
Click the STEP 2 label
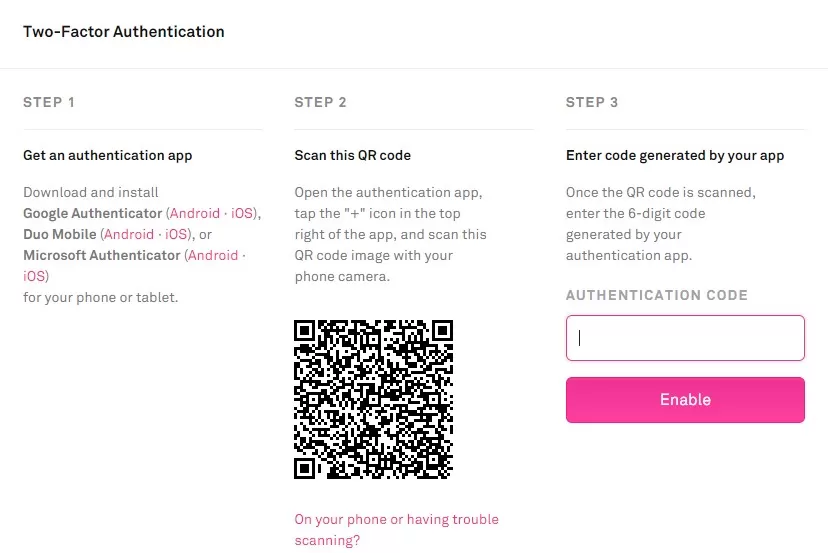pos(321,102)
